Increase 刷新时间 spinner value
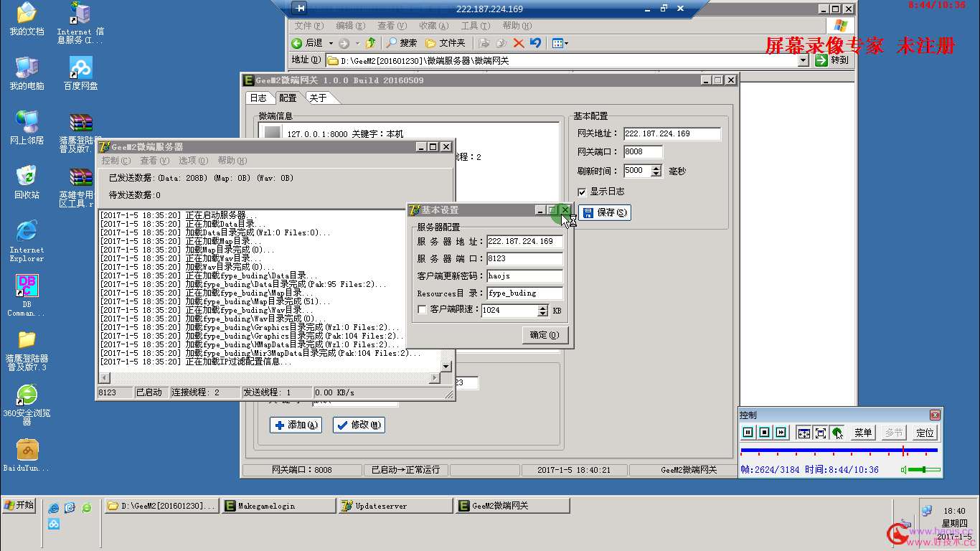 (656, 168)
